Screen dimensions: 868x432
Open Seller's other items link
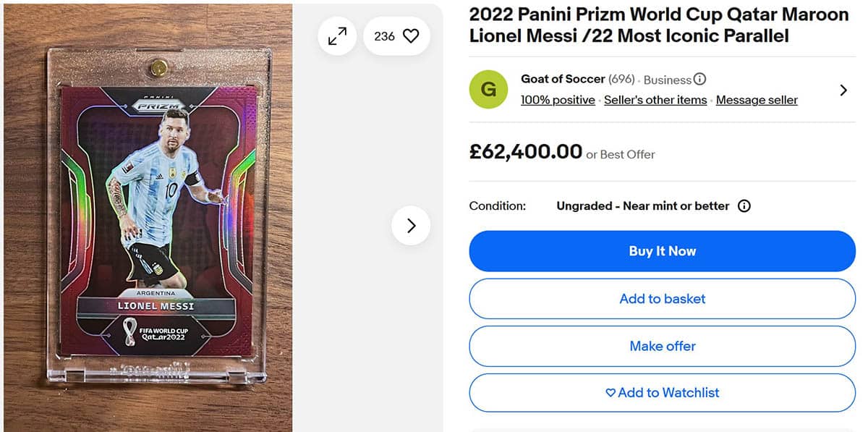pos(655,101)
